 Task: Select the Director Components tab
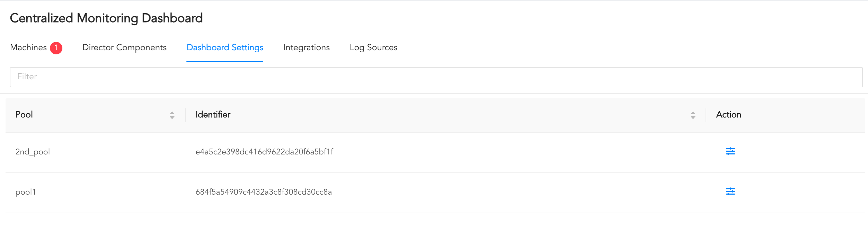[x=124, y=48]
